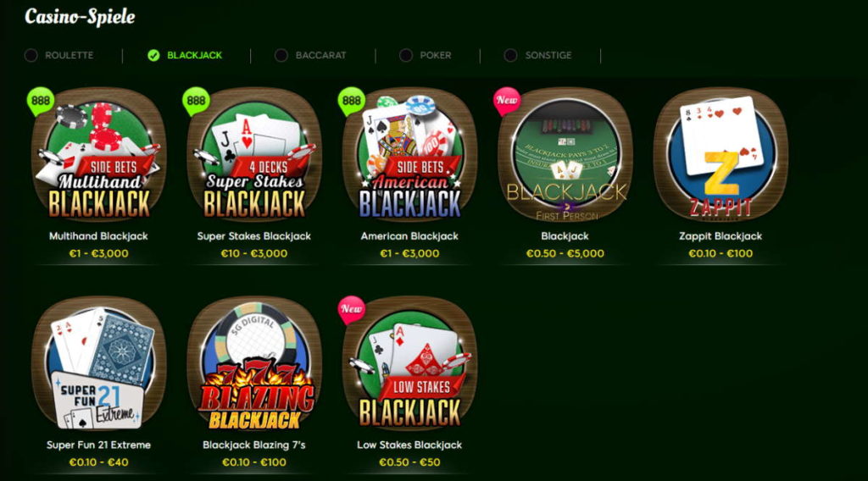
Task: Open the Multihand Blackjack game icon
Action: [x=98, y=155]
